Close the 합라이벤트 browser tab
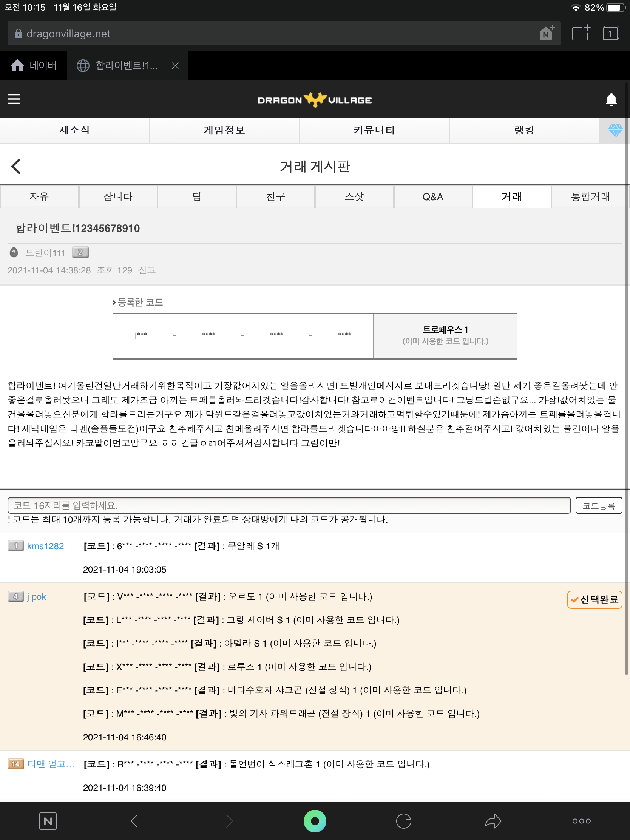Image resolution: width=630 pixels, height=840 pixels. tap(175, 66)
